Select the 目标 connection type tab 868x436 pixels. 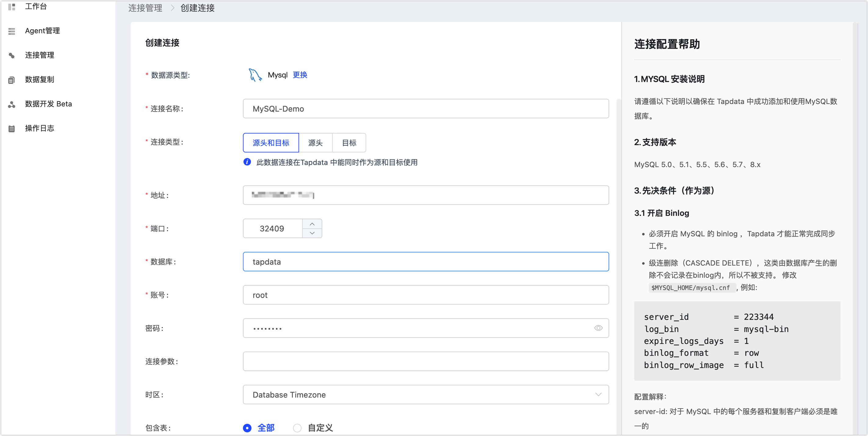point(349,143)
